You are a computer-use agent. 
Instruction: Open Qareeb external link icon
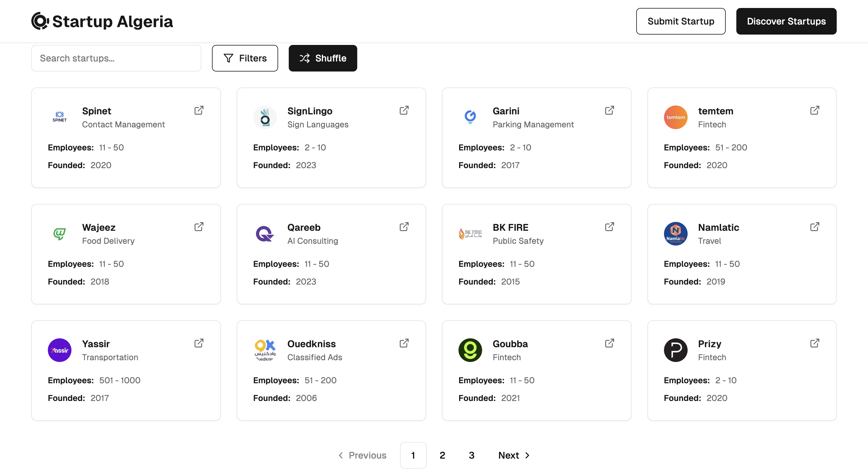[x=404, y=227]
